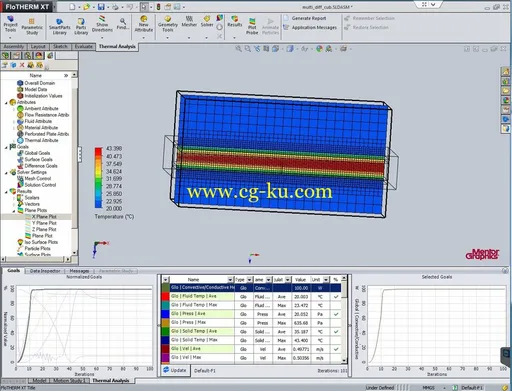Collapse the Attributes tree node
Viewport: 512px width, 391px height.
tap(6, 102)
